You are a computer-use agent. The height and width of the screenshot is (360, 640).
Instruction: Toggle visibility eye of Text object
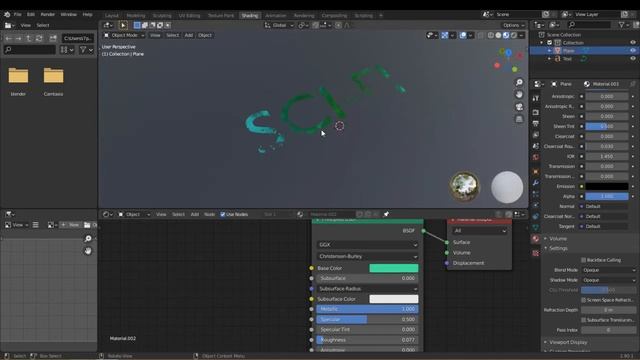633,58
